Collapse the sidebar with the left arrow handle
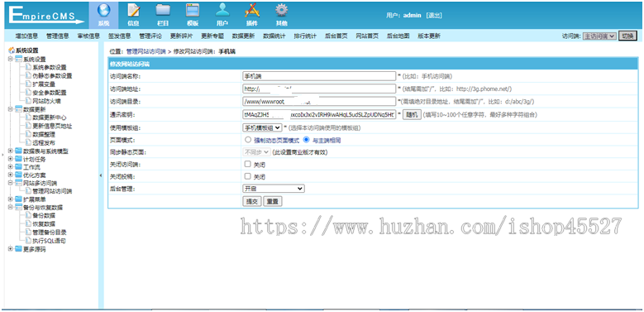The image size is (644, 312). (x=101, y=175)
